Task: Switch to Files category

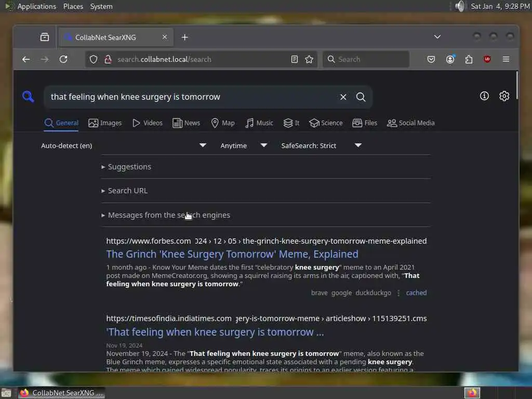Action: click(x=365, y=123)
